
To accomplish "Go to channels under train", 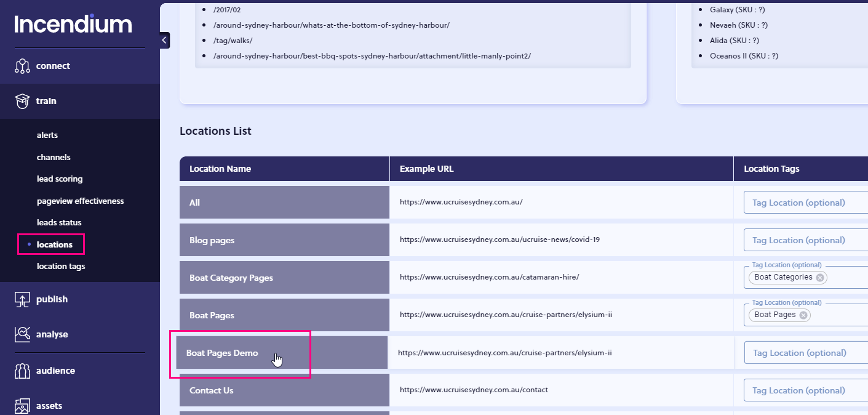I will click(x=54, y=157).
